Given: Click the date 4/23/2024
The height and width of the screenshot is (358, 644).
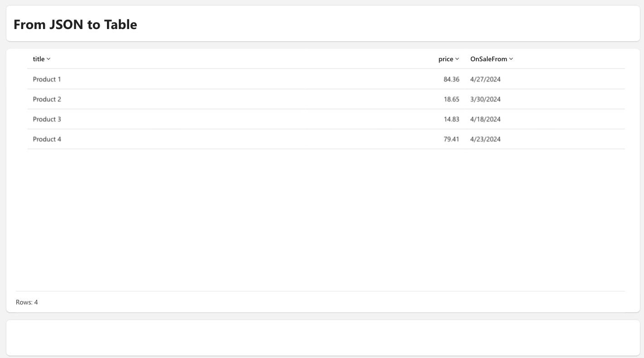Looking at the screenshot, I should click(x=485, y=139).
